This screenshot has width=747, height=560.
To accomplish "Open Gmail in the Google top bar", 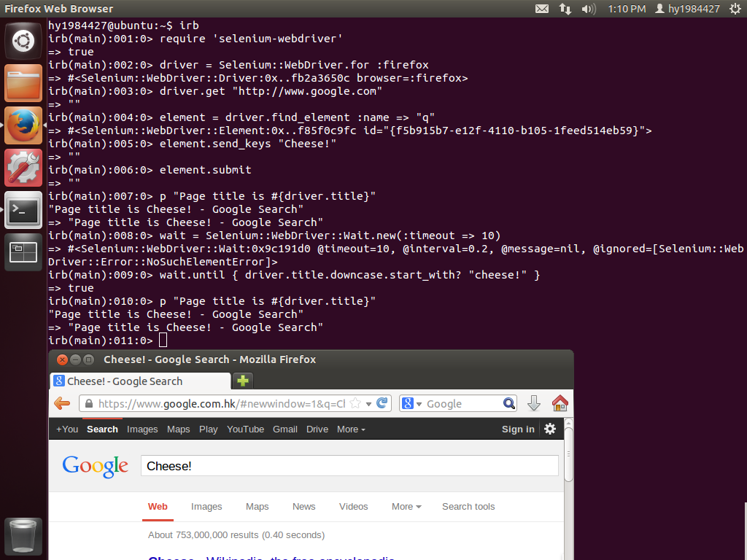I will (x=285, y=429).
